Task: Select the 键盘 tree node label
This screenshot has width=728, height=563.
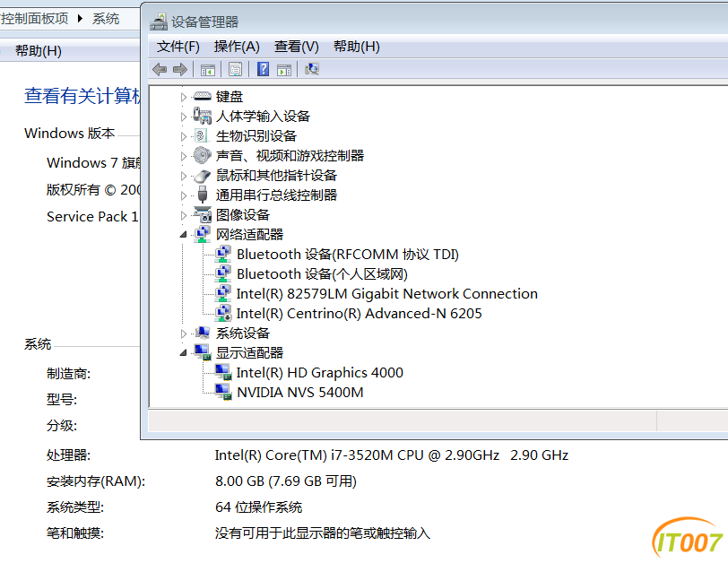Action: click(230, 97)
